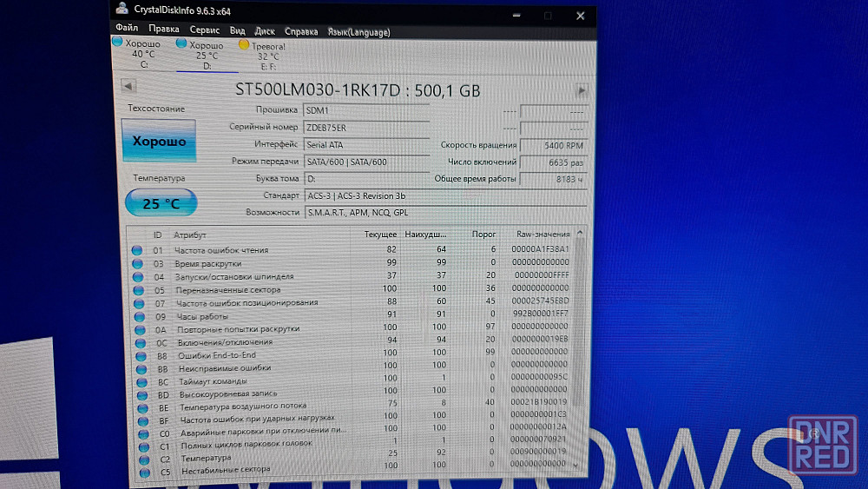The width and height of the screenshot is (868, 489).
Task: Click scrollbar up arrow in attribute list
Action: (x=580, y=233)
